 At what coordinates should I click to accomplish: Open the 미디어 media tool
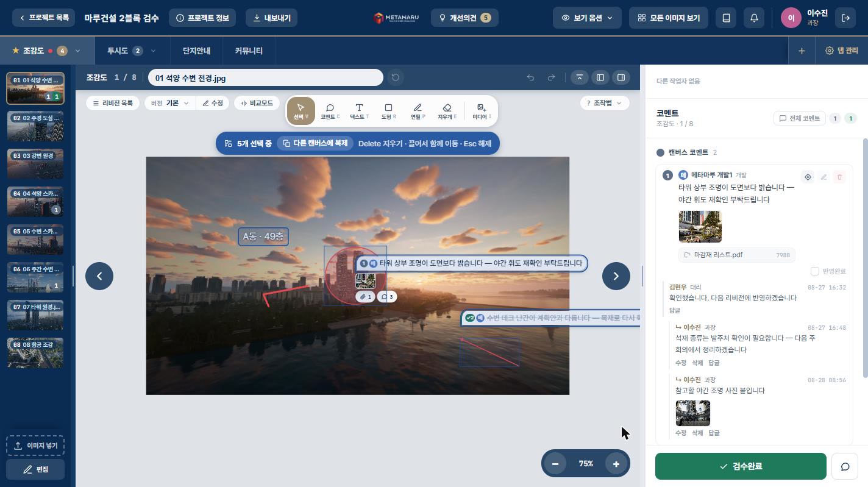(x=482, y=111)
